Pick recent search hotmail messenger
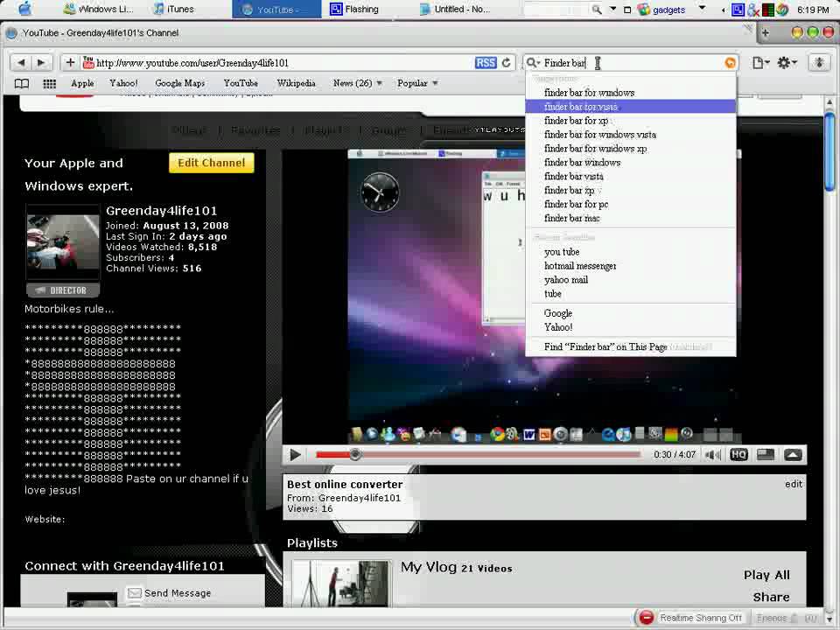Screen dimensions: 840x630 [631, 266]
